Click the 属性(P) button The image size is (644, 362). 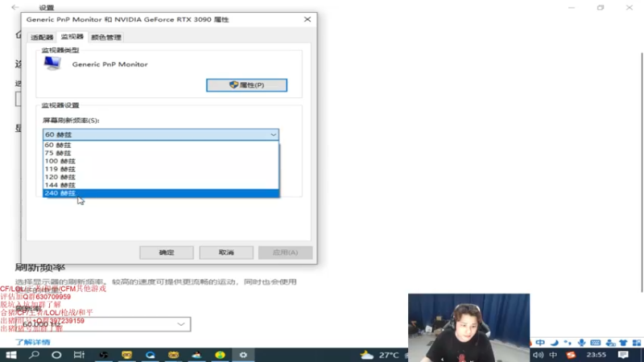click(246, 85)
